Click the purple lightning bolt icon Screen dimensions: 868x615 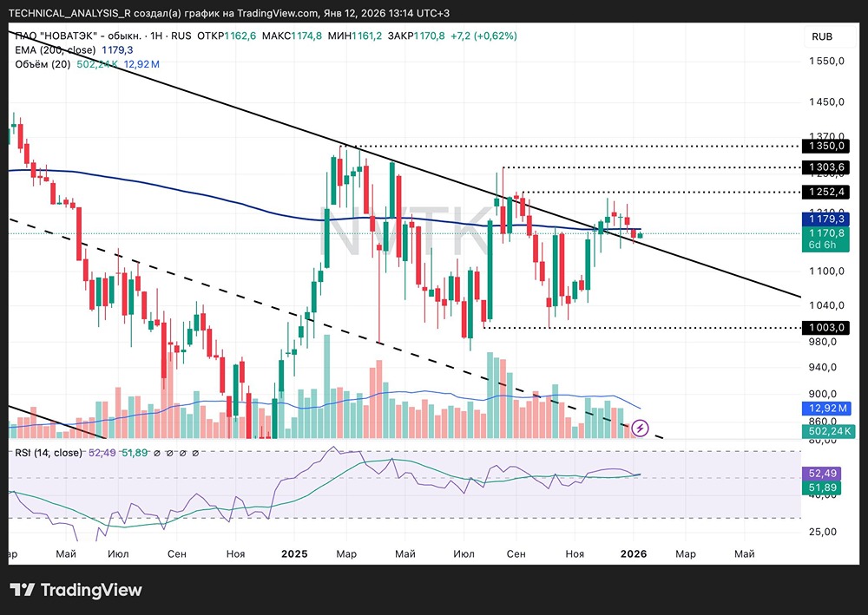(x=640, y=428)
